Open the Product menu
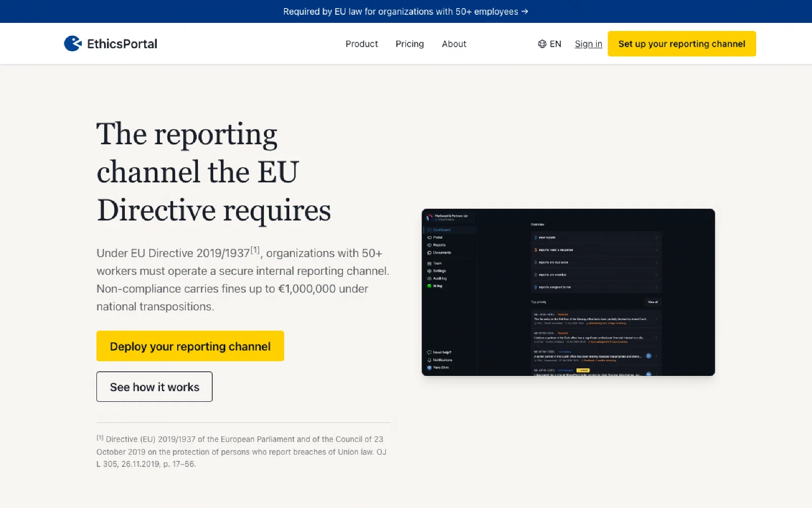The height and width of the screenshot is (508, 812). pos(361,44)
